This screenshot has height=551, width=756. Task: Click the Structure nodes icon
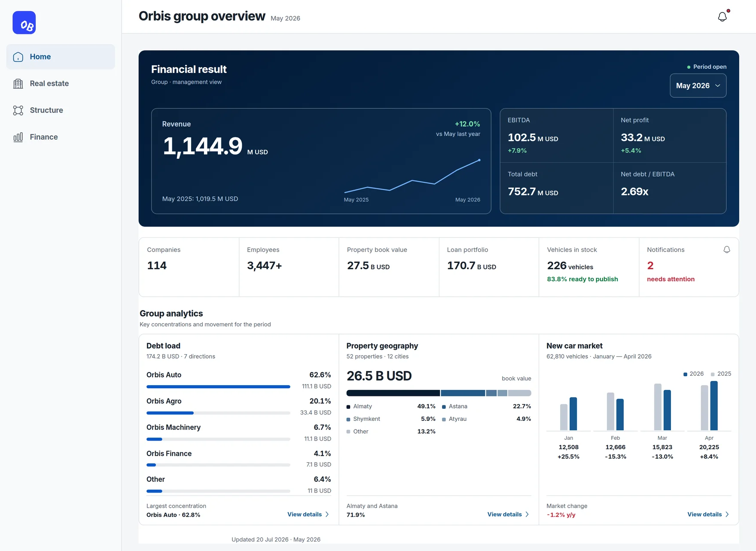(x=18, y=110)
